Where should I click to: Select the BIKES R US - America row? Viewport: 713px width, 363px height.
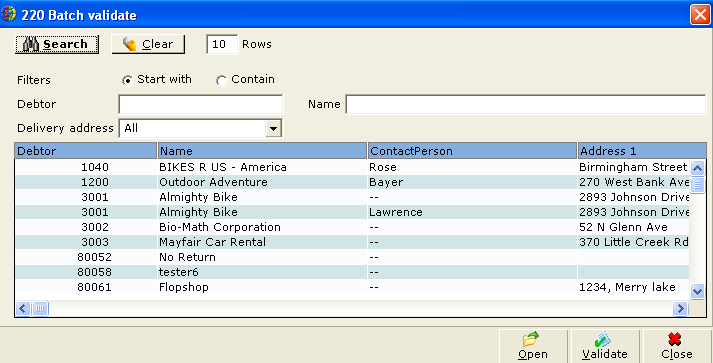tap(352, 167)
